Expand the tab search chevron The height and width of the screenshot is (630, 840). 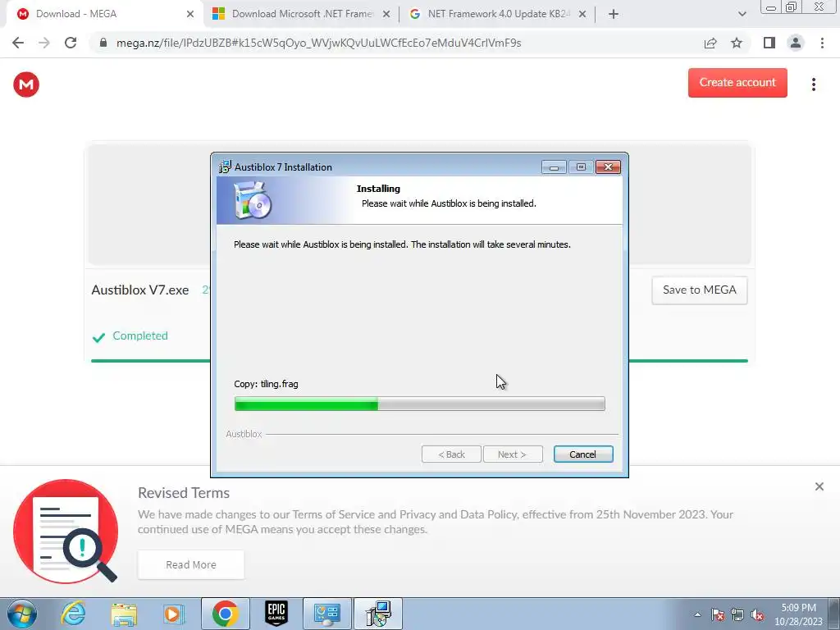742,14
